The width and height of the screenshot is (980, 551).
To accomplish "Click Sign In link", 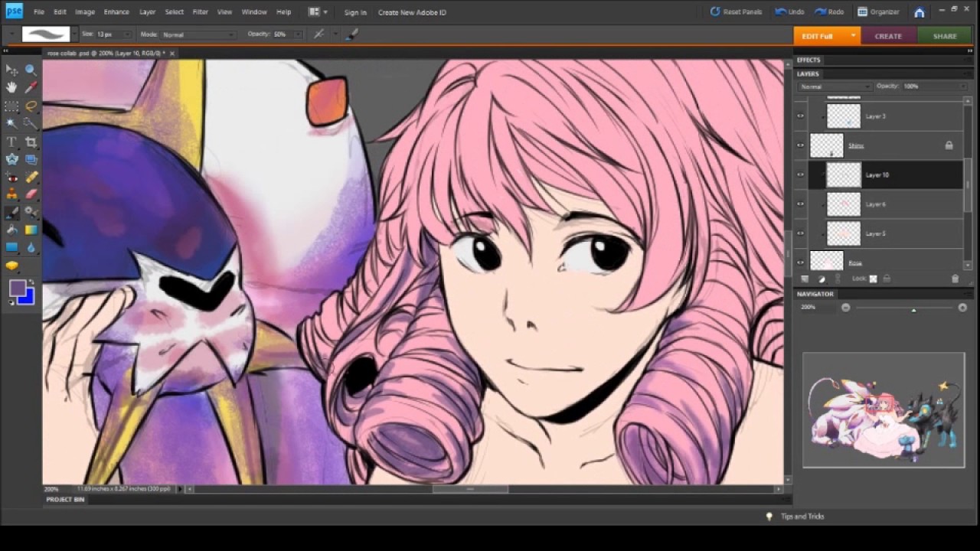I will 355,12.
